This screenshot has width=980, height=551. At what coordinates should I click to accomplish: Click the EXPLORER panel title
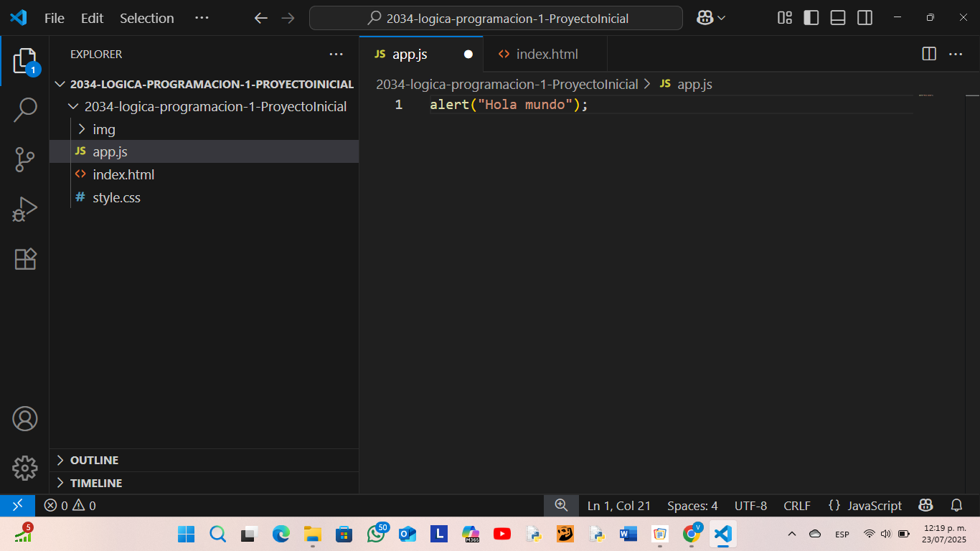(x=96, y=54)
